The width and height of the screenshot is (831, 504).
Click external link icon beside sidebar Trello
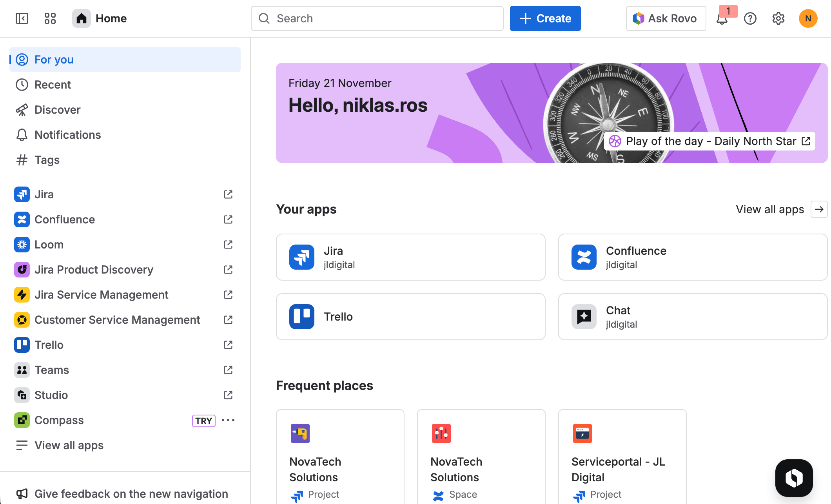click(228, 345)
